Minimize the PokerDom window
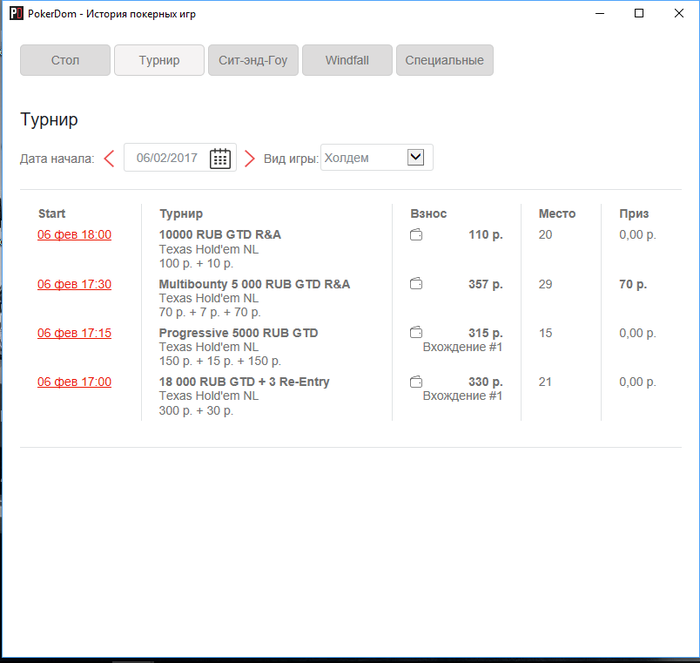The image size is (700, 663). coord(600,13)
